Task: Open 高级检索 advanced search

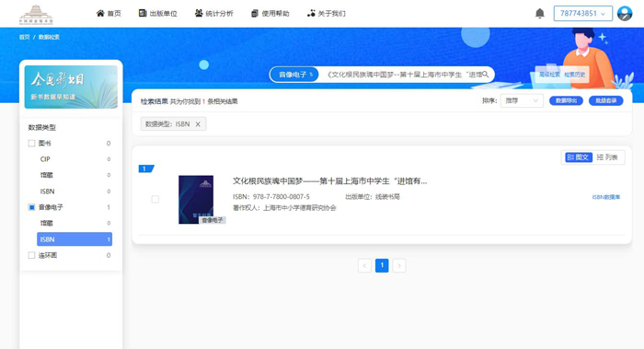Action: 549,75
